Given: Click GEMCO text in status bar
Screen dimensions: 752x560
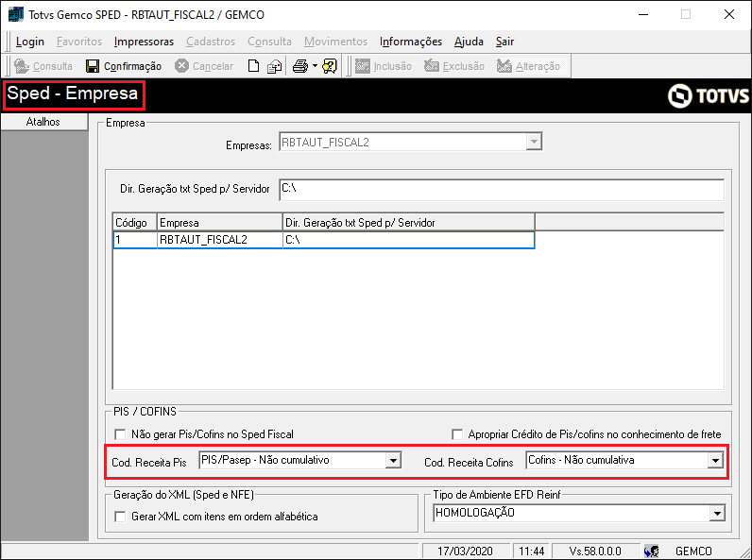Looking at the screenshot, I should (x=693, y=551).
